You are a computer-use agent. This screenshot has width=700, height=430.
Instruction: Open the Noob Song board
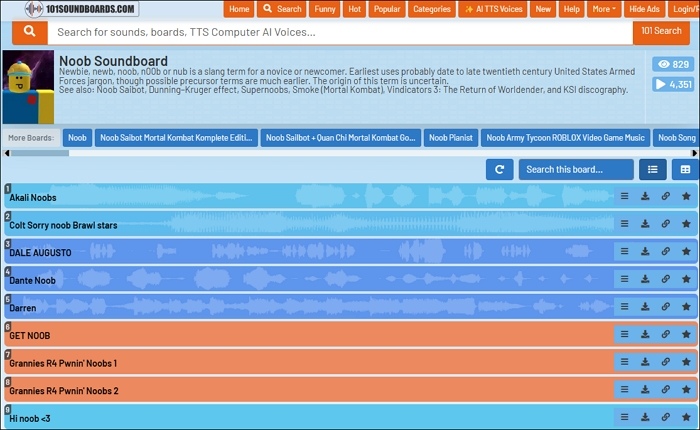[676, 138]
